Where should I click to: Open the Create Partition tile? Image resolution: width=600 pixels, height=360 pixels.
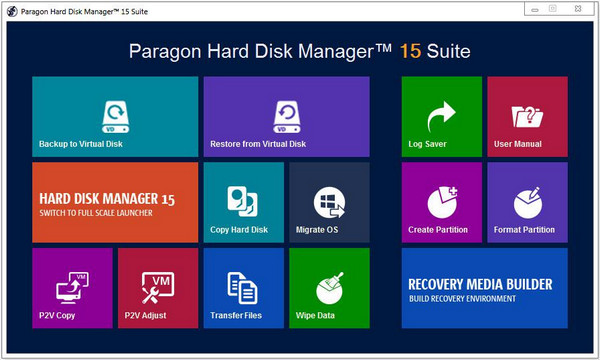tap(442, 202)
